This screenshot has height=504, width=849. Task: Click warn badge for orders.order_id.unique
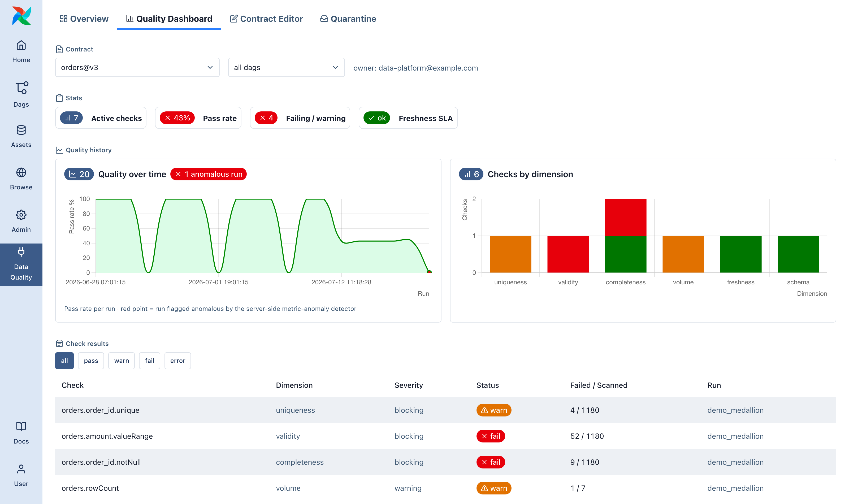(x=494, y=410)
